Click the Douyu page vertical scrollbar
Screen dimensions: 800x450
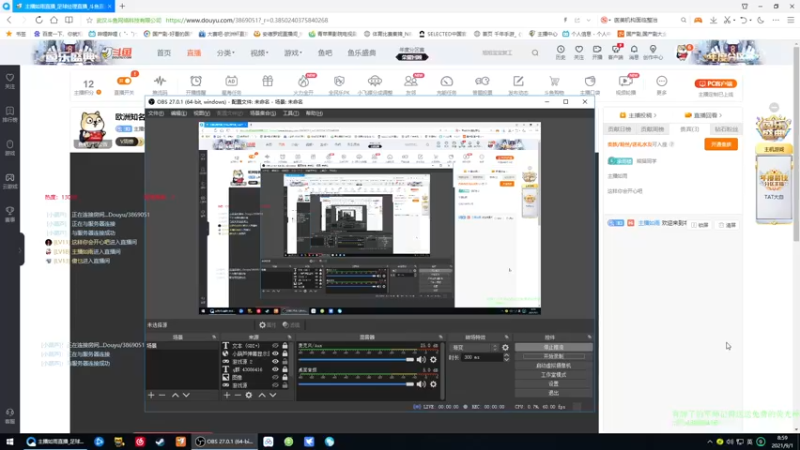796,144
